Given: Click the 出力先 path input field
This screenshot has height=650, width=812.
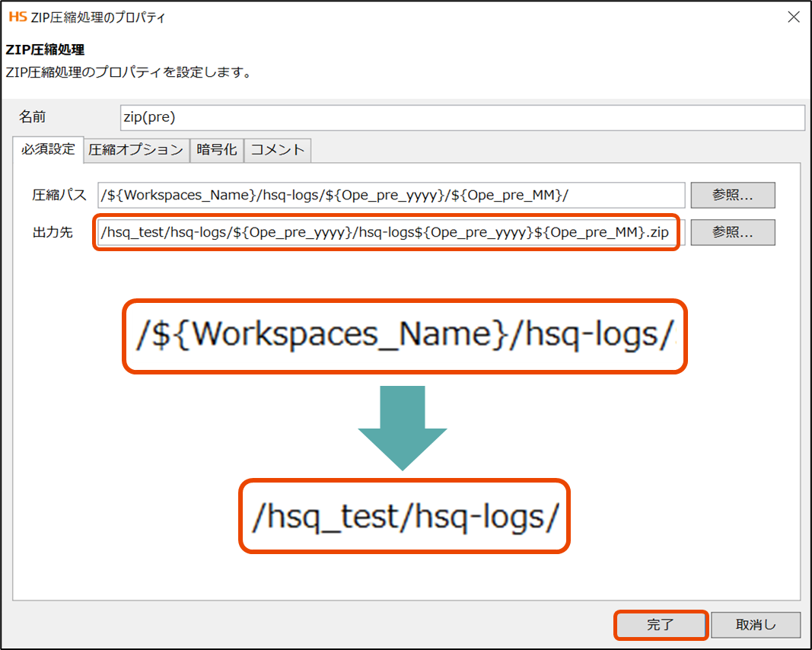Looking at the screenshot, I should click(x=391, y=233).
